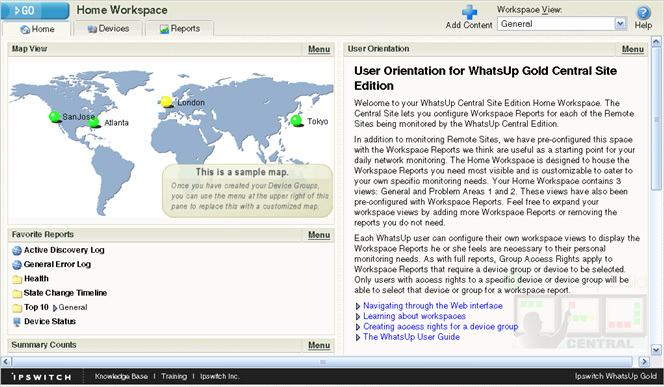
Task: Click the horizontal scrollbar left arrow
Action: click(x=6, y=362)
